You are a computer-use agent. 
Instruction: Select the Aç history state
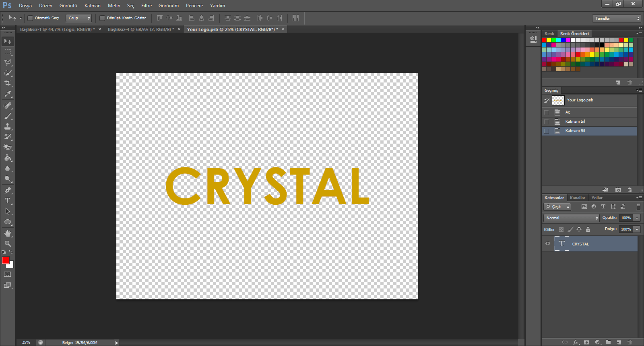point(590,112)
